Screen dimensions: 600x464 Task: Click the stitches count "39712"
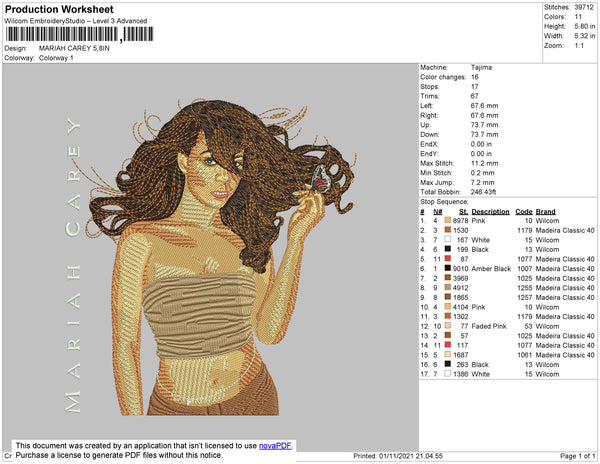(584, 7)
